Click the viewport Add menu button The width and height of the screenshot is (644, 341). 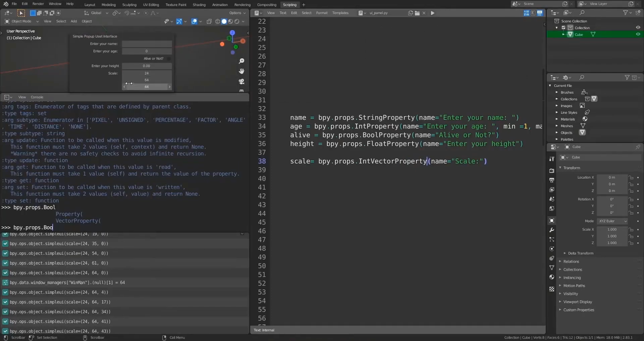coord(73,21)
